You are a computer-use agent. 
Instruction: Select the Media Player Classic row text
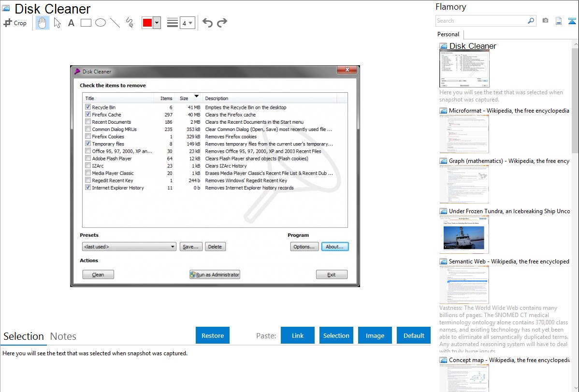click(113, 173)
